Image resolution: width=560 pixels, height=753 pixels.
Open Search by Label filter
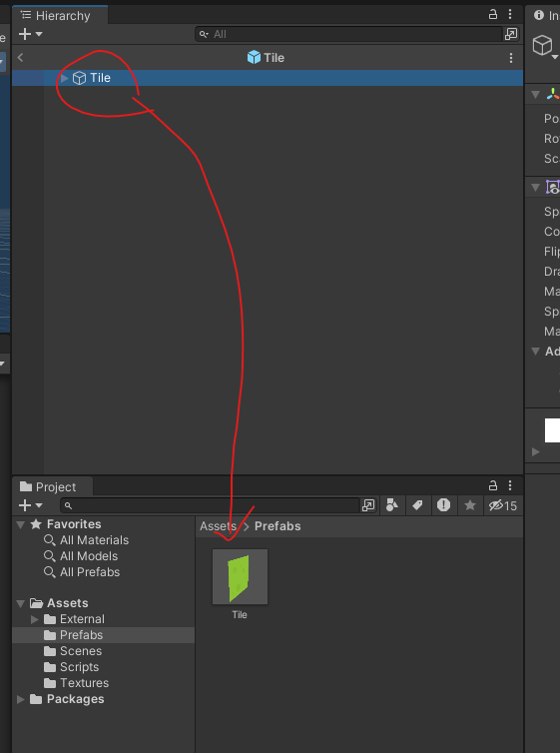tap(417, 505)
